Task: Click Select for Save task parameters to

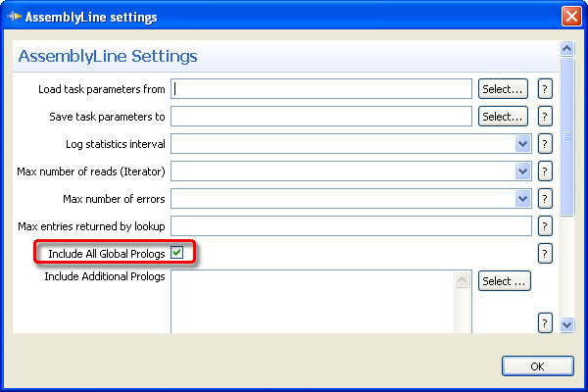Action: click(x=503, y=117)
